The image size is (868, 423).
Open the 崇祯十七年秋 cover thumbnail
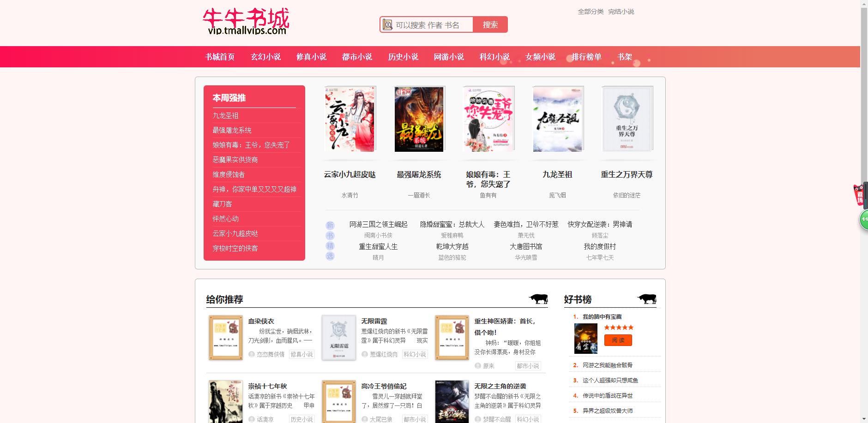tap(225, 401)
